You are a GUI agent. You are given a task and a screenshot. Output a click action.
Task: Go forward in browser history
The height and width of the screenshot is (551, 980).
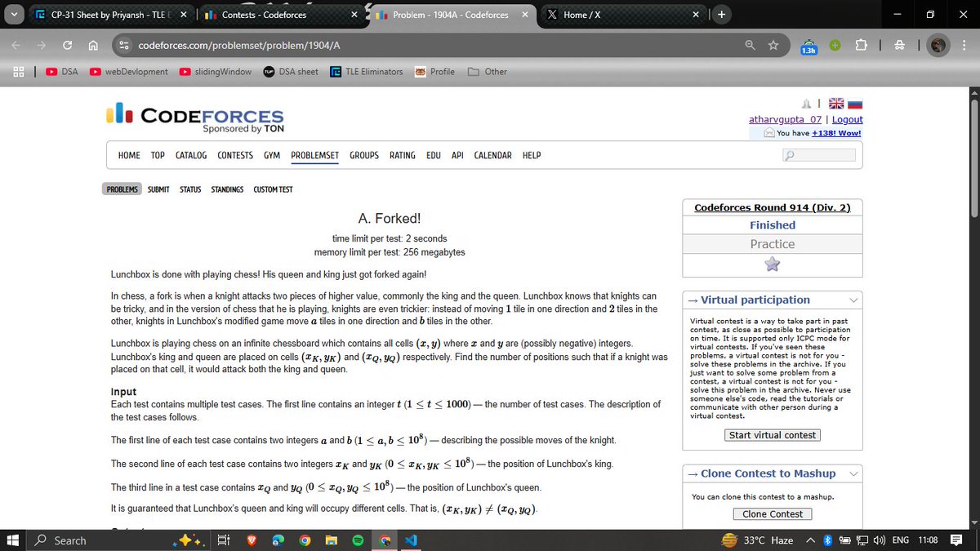[42, 46]
